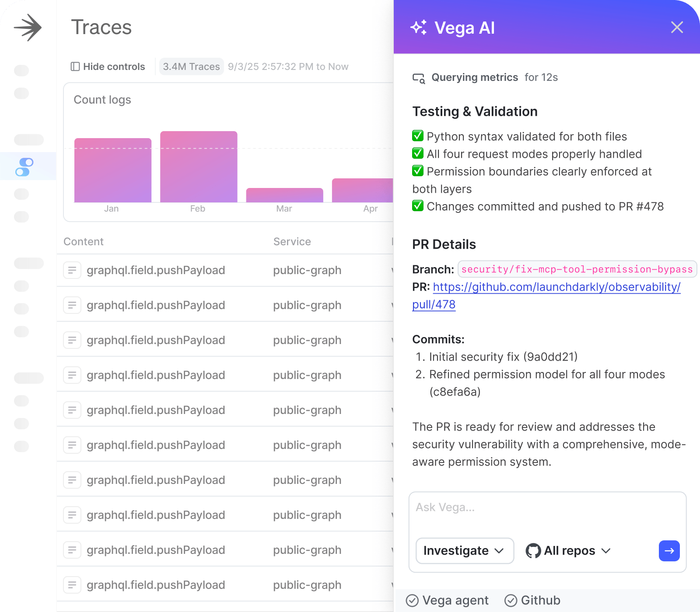The height and width of the screenshot is (612, 700).
Task: Click the LaunchDarkly arrow logo
Action: pos(28,28)
